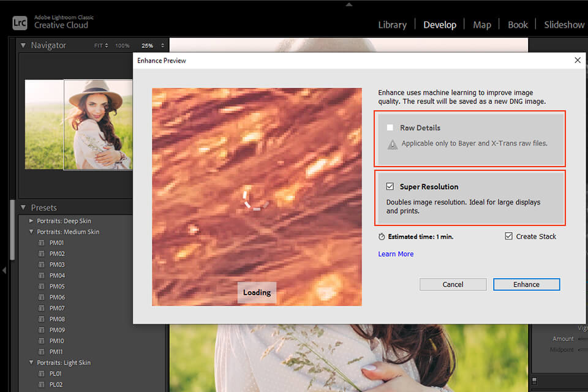Image resolution: width=588 pixels, height=392 pixels.
Task: Open the Library module
Action: [392, 24]
